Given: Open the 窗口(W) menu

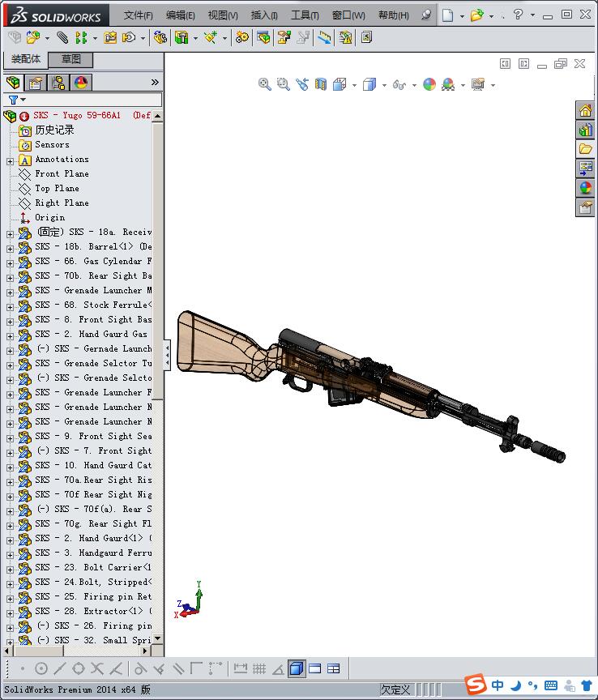Looking at the screenshot, I should 348,15.
